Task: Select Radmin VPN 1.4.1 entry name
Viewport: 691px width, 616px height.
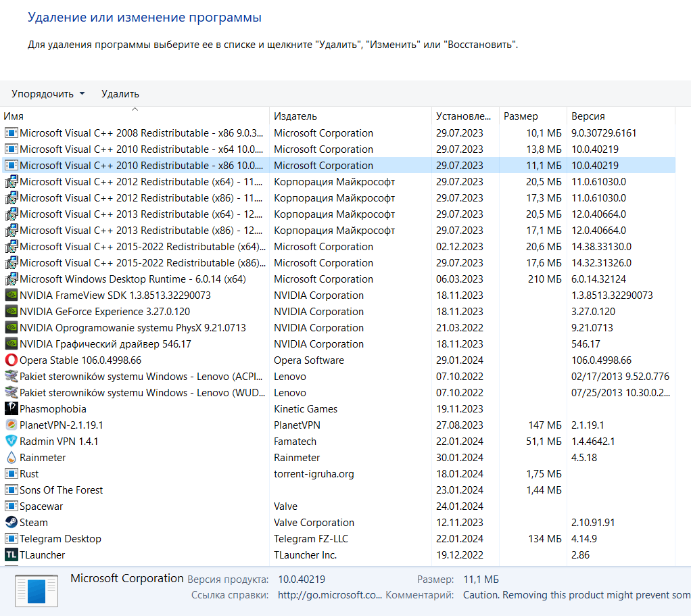Action: pos(59,442)
